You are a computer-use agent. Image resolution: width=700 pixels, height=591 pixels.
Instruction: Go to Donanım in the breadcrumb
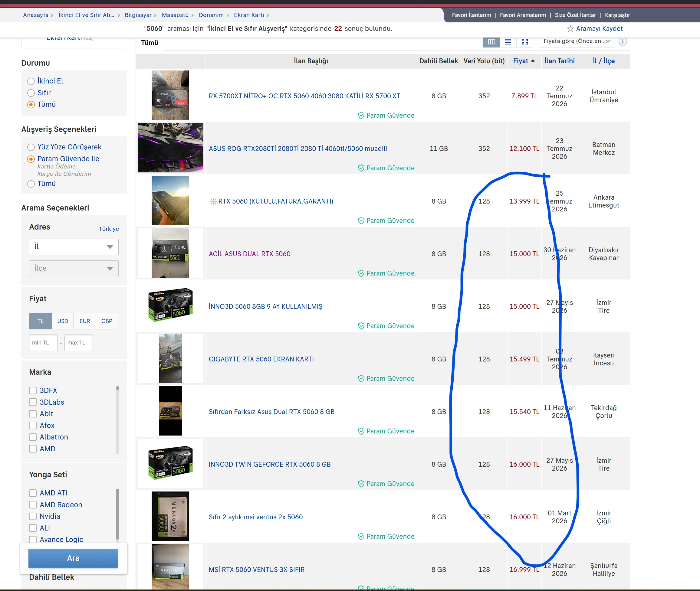click(211, 15)
